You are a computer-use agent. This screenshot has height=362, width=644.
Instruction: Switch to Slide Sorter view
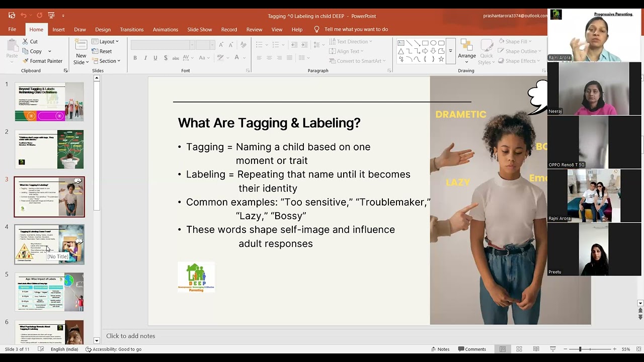519,349
